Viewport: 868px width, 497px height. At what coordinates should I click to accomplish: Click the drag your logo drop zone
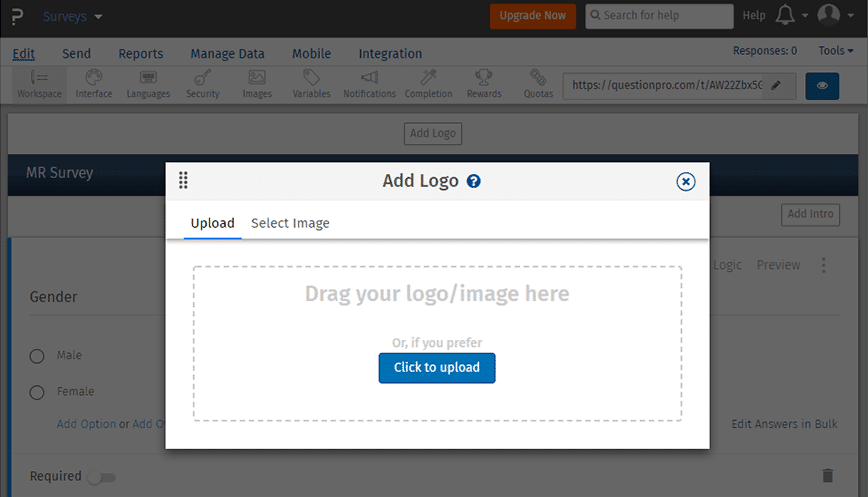(437, 343)
